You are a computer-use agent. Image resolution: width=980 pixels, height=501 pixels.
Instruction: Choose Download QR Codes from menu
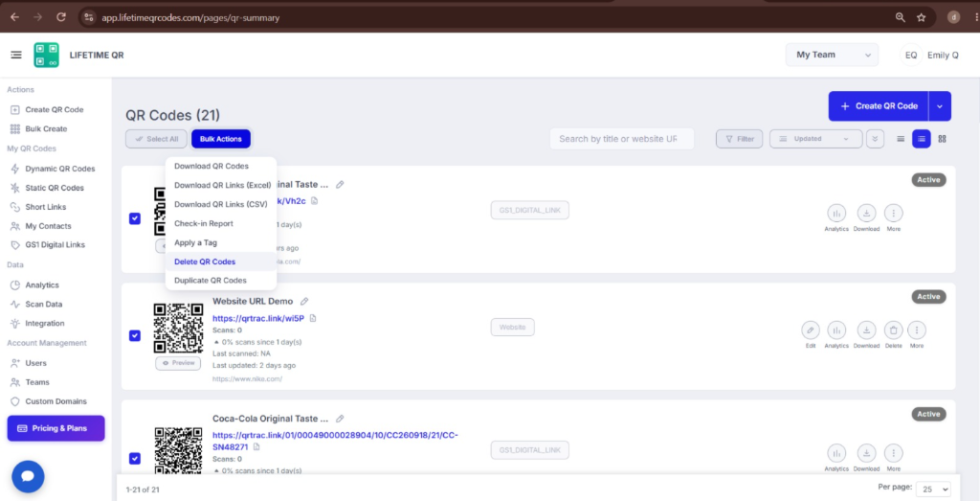[212, 167]
